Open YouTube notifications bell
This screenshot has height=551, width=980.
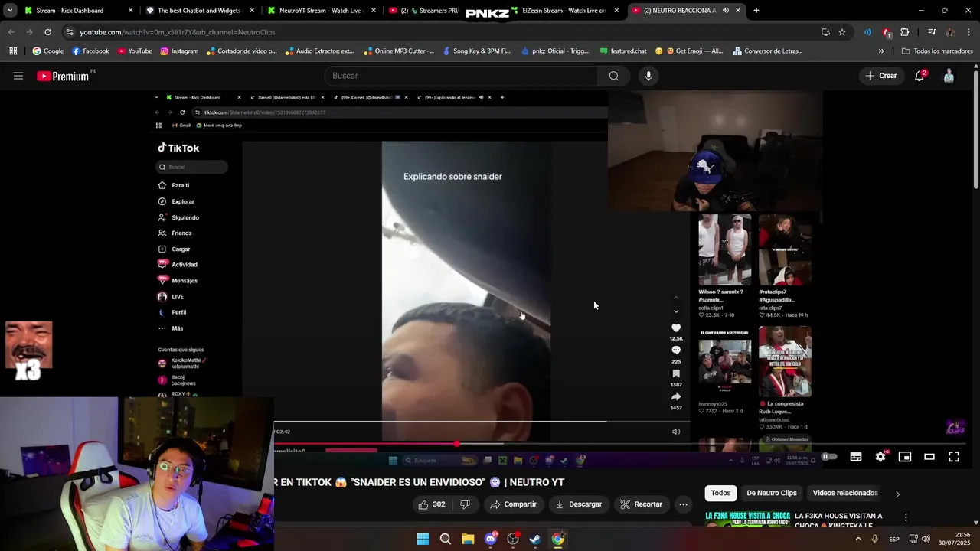(920, 76)
